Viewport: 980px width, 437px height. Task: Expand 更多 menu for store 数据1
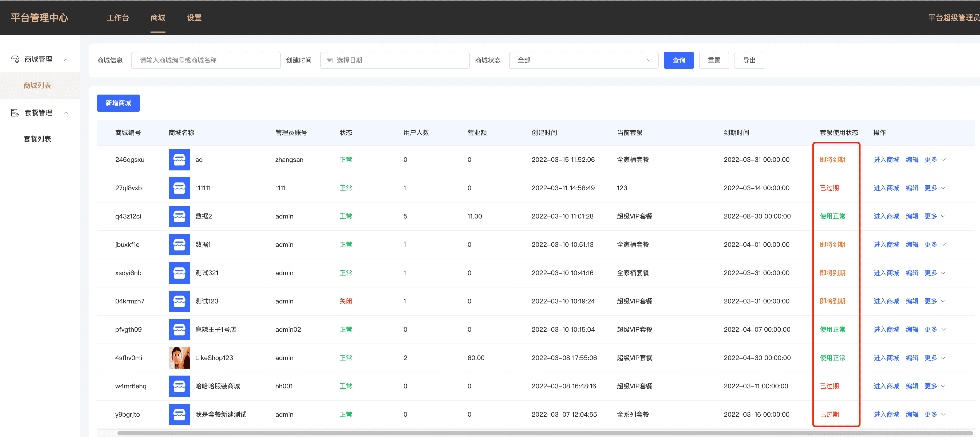click(935, 244)
